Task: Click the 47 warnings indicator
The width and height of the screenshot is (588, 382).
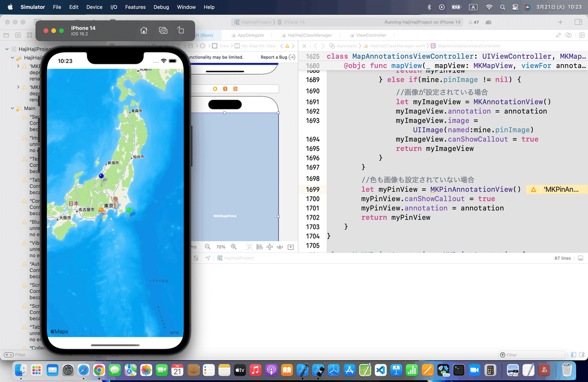Action: point(474,22)
